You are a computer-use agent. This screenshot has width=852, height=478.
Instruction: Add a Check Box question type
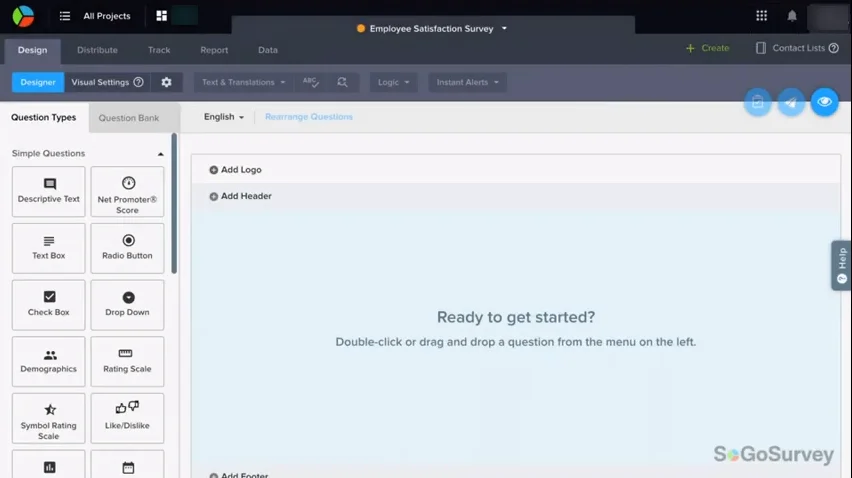coord(49,304)
